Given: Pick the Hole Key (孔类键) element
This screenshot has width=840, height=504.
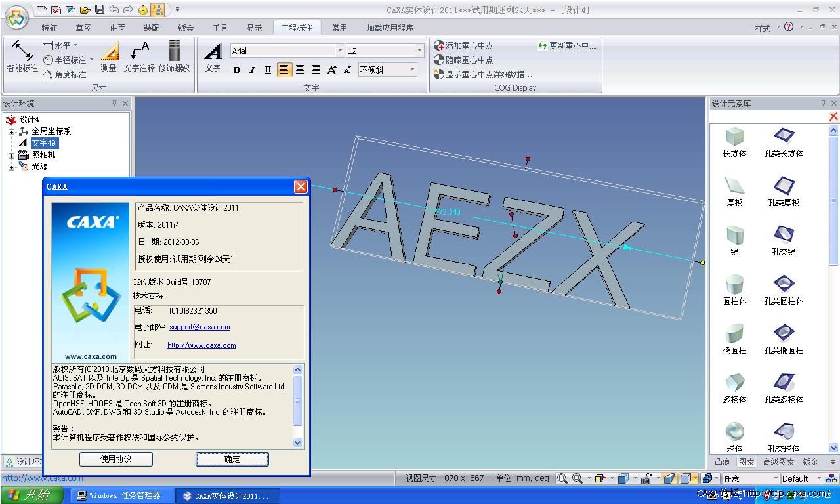Looking at the screenshot, I should tap(784, 241).
